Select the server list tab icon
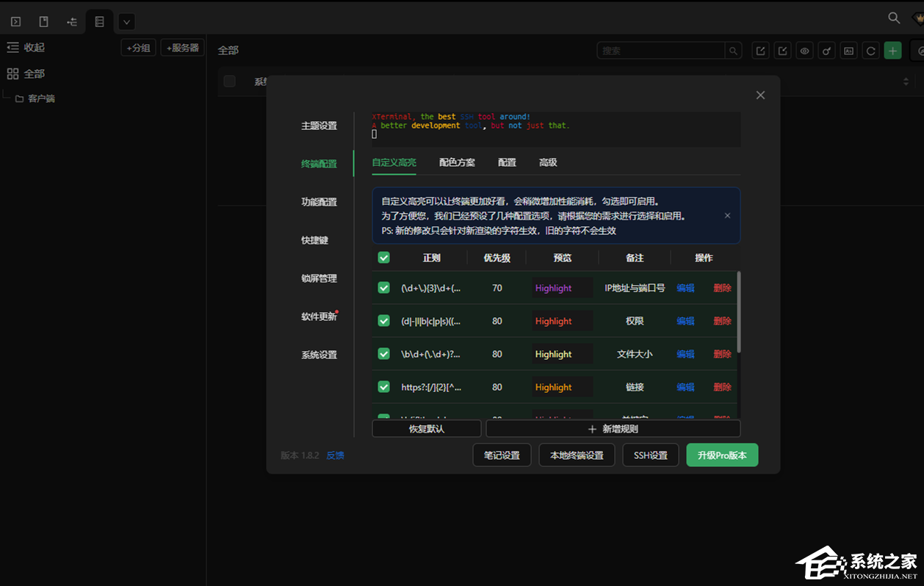 tap(100, 21)
